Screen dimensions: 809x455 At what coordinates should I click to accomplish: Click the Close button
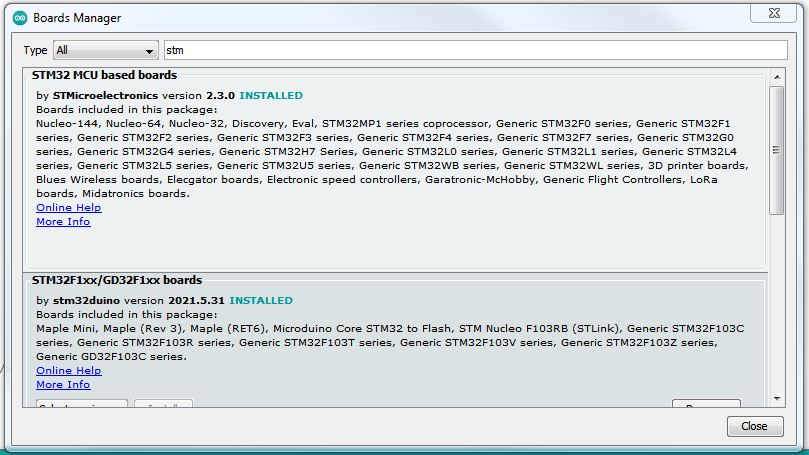[755, 426]
